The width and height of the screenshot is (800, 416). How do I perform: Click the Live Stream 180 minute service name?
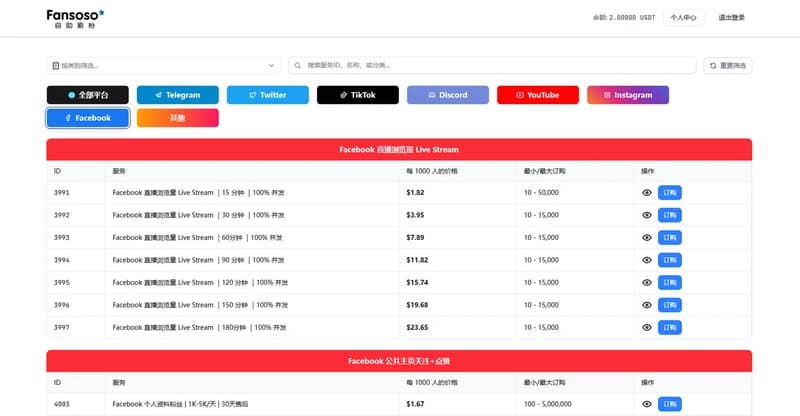tap(199, 328)
